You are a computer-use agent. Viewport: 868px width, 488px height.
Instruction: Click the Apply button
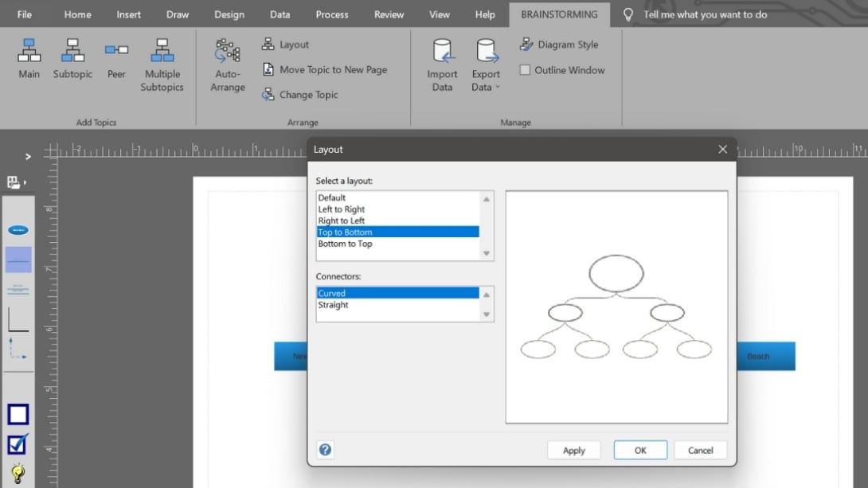coord(574,451)
